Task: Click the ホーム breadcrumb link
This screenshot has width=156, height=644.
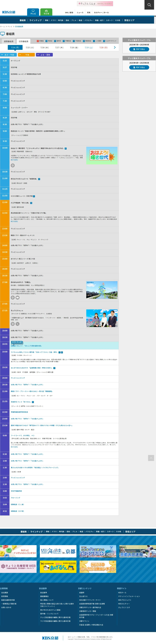Action: tap(3, 26)
